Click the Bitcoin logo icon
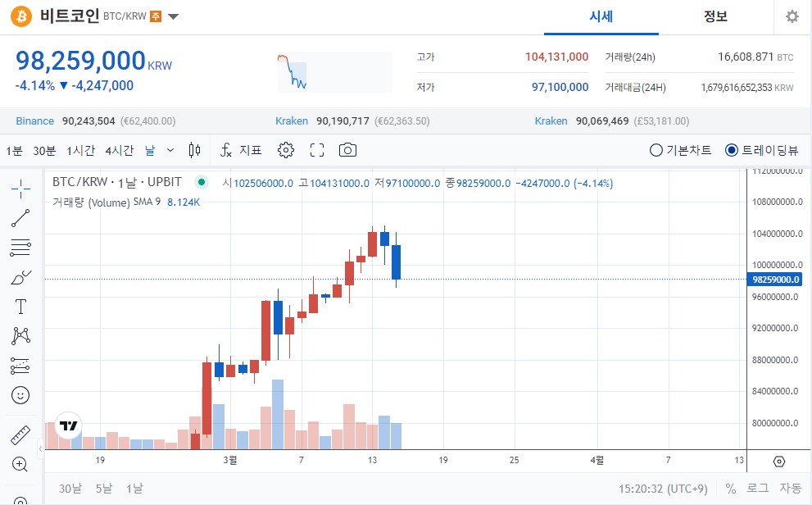This screenshot has height=505, width=812. coord(21,16)
